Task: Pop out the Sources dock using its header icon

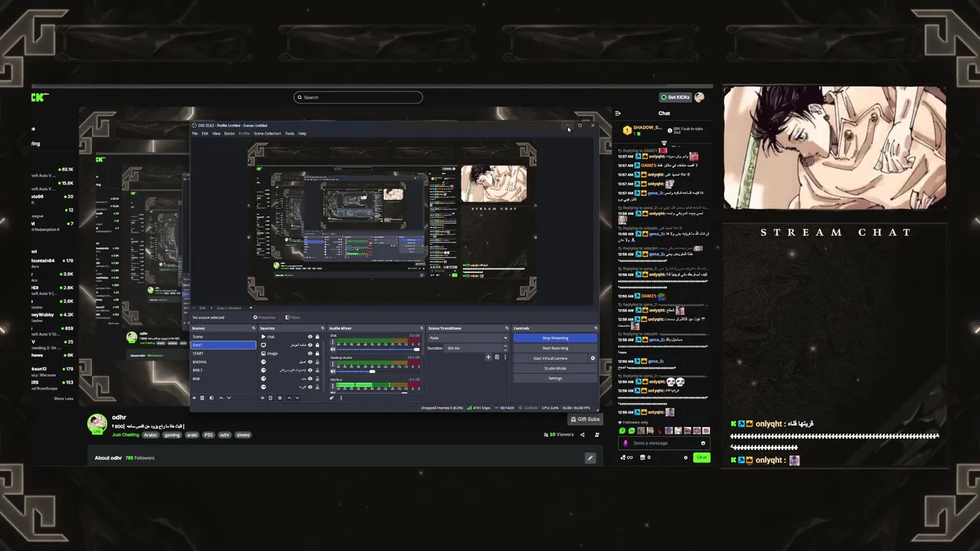Action: (x=322, y=328)
